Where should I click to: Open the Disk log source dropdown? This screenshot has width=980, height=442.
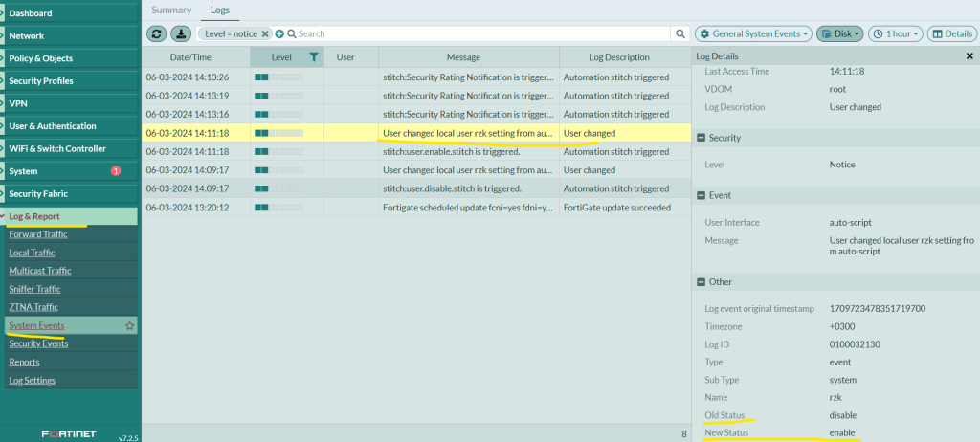[x=840, y=33]
